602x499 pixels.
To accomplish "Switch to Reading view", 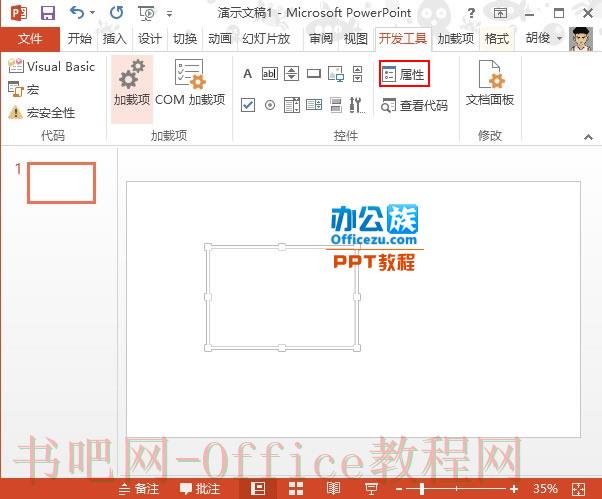I will coord(333,489).
